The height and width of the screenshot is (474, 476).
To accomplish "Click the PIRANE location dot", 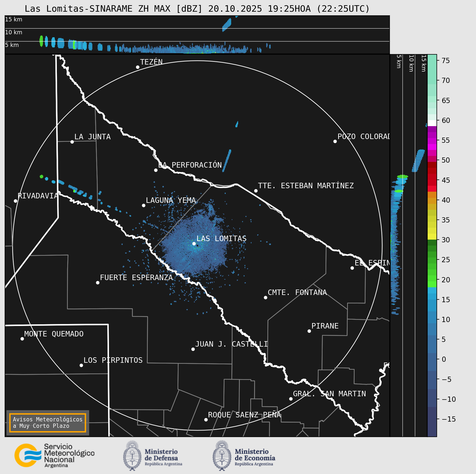I will coord(309,331).
